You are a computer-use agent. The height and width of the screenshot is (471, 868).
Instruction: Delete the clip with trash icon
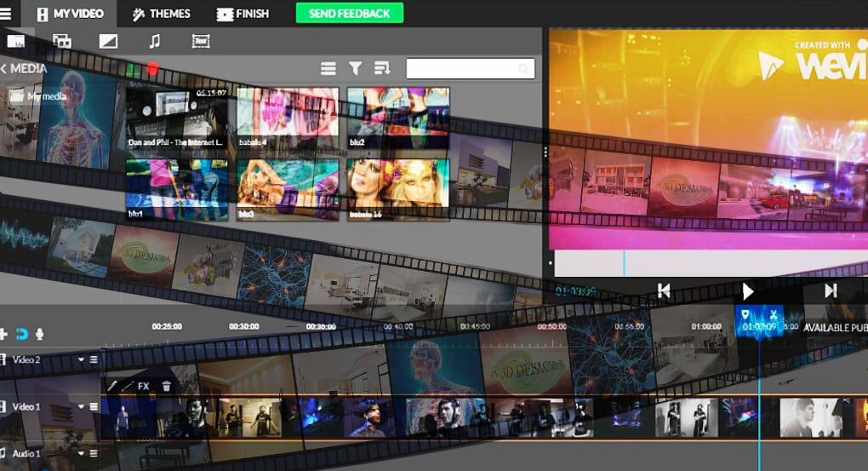point(166,386)
